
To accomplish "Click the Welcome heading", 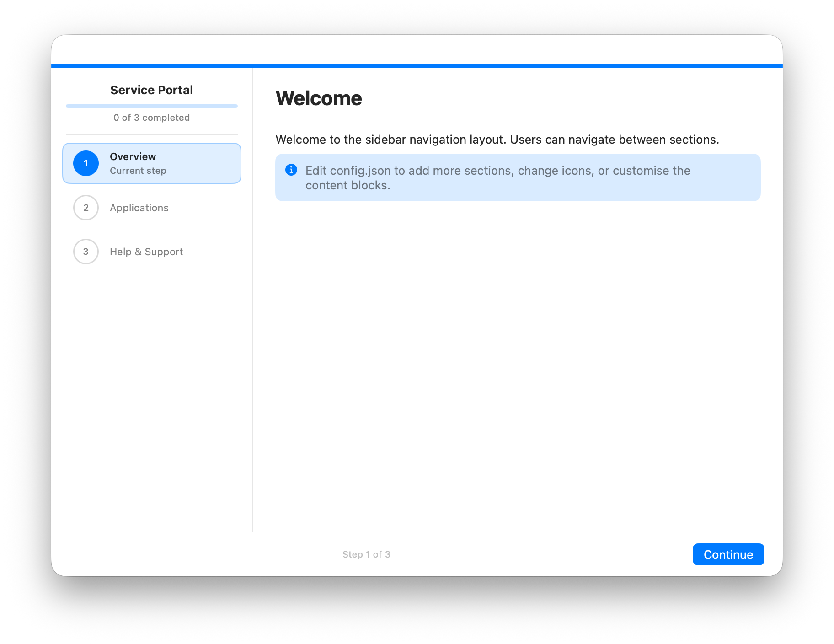I will click(x=319, y=98).
